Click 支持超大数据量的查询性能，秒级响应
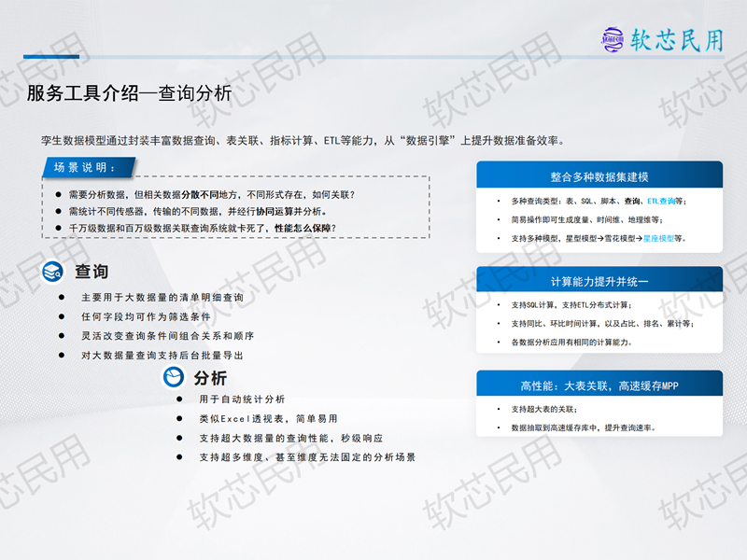 pos(291,438)
